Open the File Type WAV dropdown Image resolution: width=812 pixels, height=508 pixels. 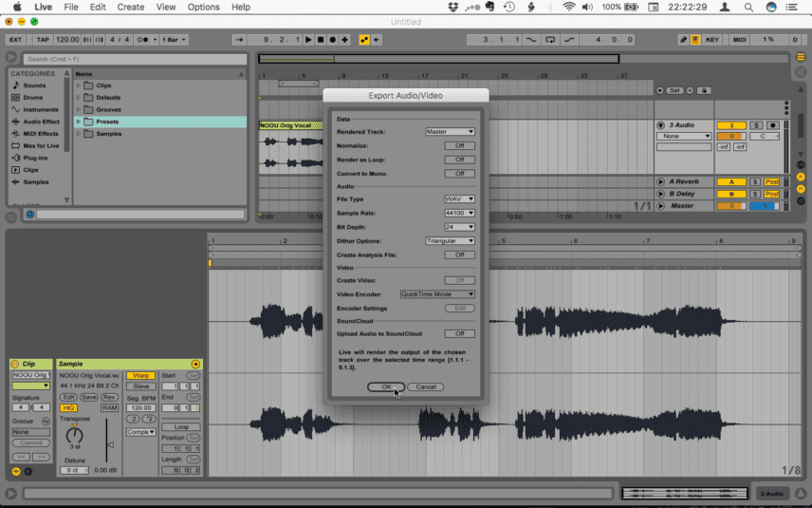coord(459,199)
